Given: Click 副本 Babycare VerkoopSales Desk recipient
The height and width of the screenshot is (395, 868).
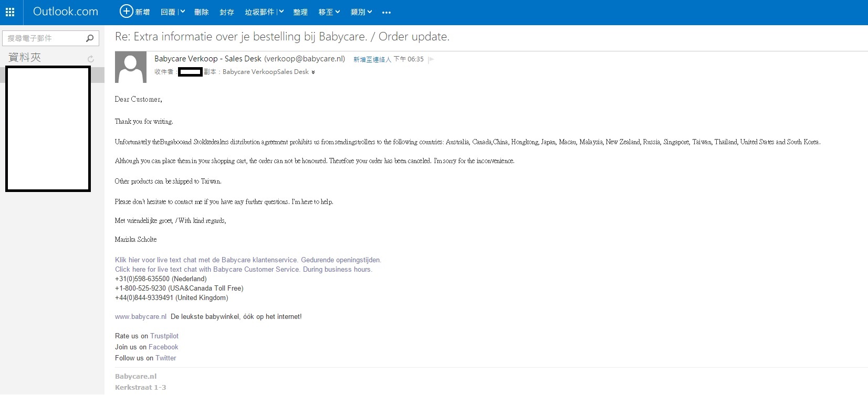Looking at the screenshot, I should pyautogui.click(x=256, y=72).
